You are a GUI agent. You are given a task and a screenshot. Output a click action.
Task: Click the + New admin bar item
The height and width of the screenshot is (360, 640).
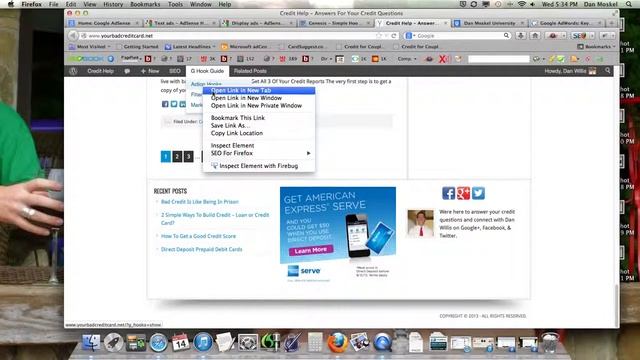coord(150,71)
